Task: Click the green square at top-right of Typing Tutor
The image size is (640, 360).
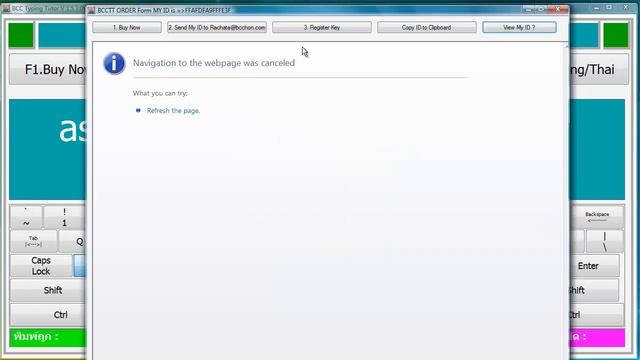Action: tap(616, 35)
